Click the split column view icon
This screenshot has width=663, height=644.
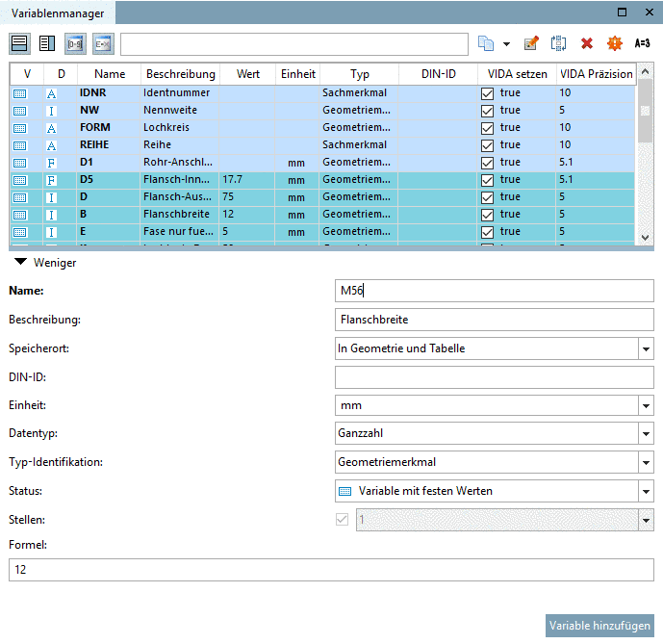pos(47,43)
